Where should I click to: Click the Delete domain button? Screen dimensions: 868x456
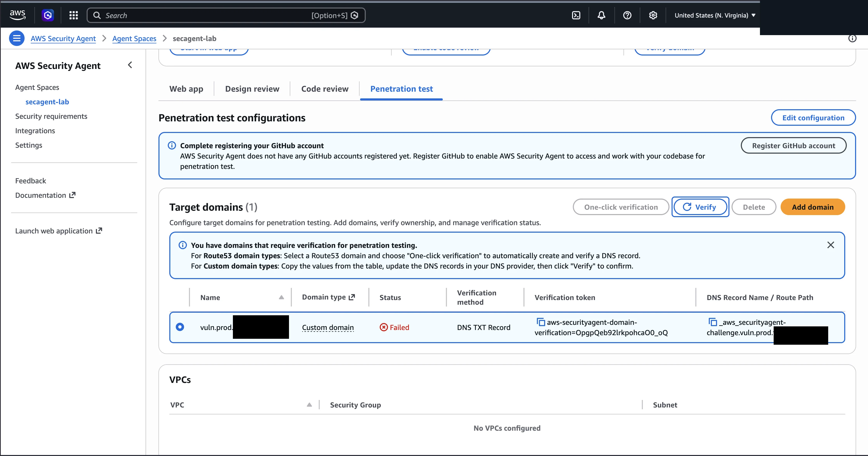click(x=754, y=207)
